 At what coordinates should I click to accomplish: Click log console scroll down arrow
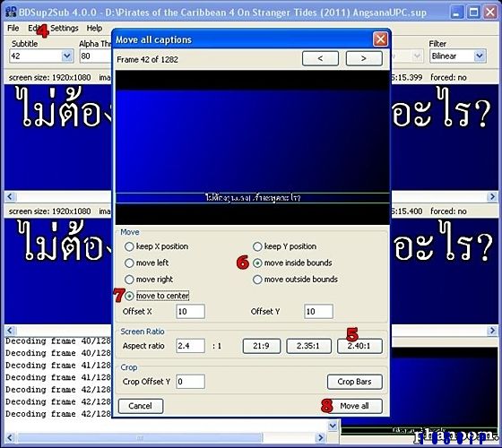pos(333,426)
